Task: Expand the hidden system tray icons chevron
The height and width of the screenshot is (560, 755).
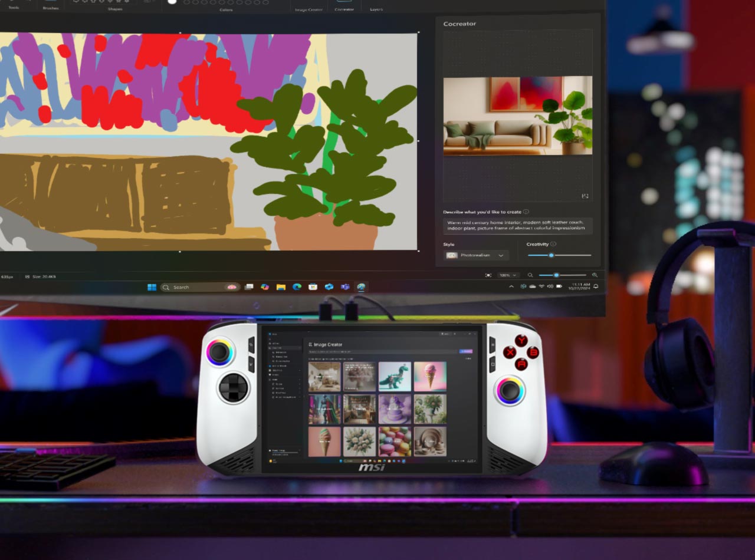Action: [x=511, y=286]
